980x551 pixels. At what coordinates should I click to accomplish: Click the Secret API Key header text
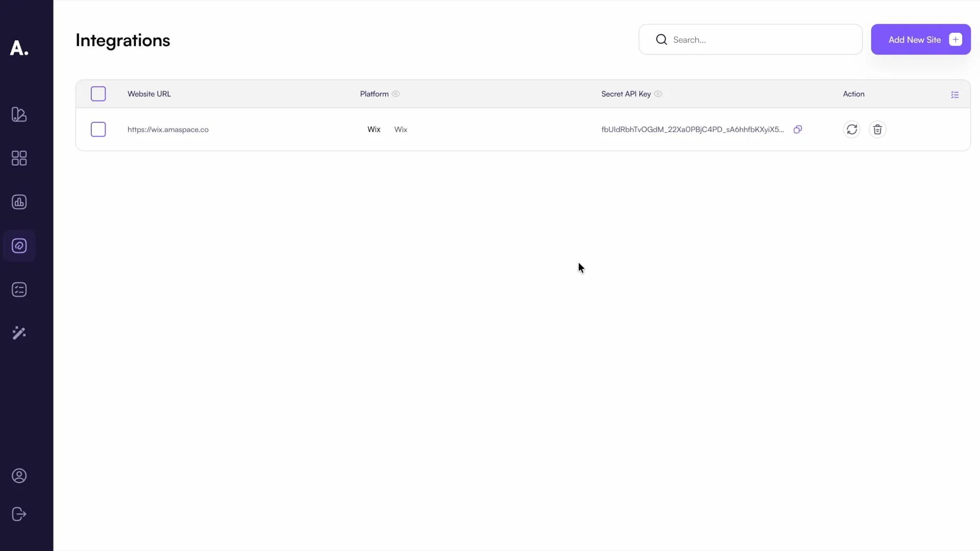click(x=626, y=94)
